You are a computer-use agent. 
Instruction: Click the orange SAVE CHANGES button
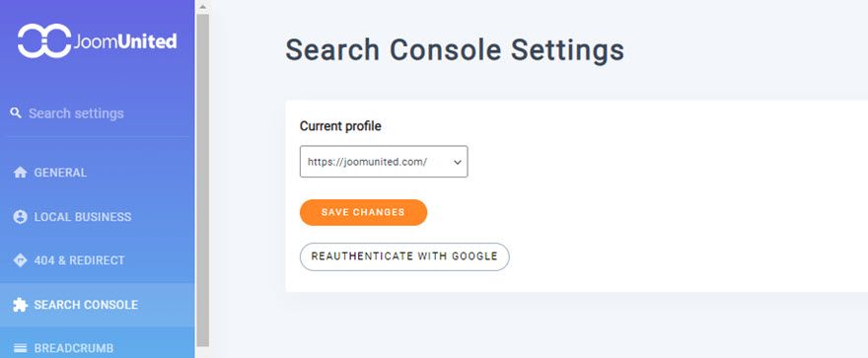pyautogui.click(x=363, y=212)
